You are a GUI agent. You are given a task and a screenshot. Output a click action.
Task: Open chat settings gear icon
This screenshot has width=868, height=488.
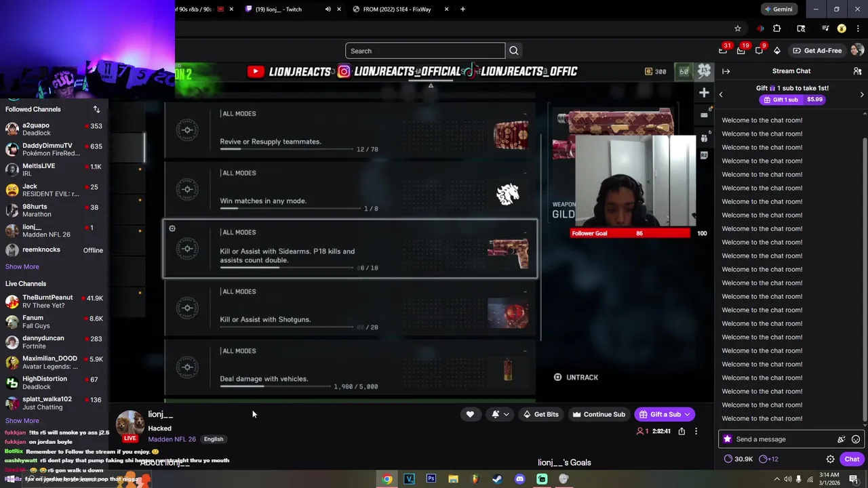tap(830, 459)
